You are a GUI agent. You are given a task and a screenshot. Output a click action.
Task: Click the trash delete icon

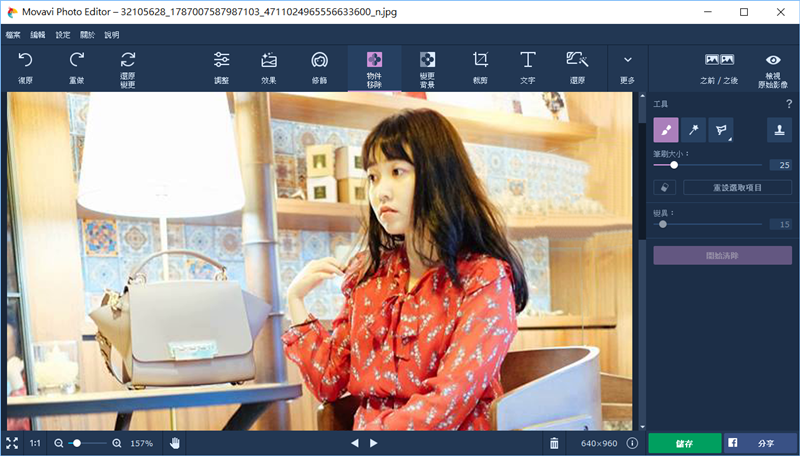point(555,443)
